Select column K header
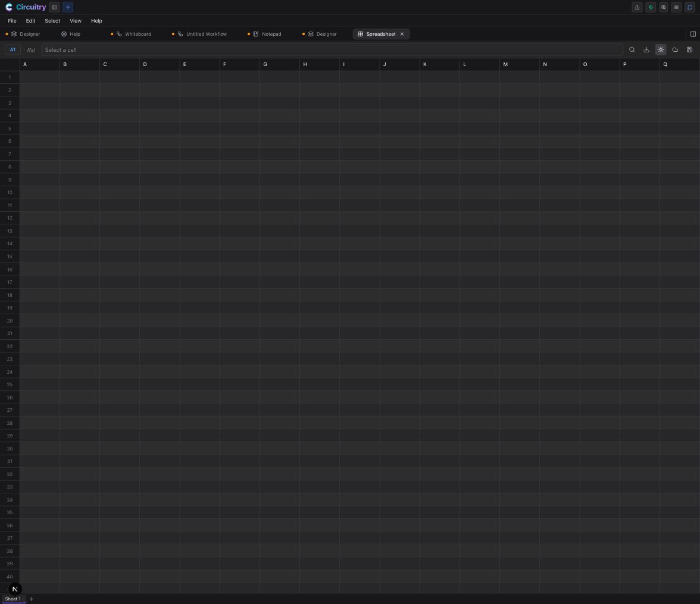Image resolution: width=700 pixels, height=604 pixels. pos(439,64)
